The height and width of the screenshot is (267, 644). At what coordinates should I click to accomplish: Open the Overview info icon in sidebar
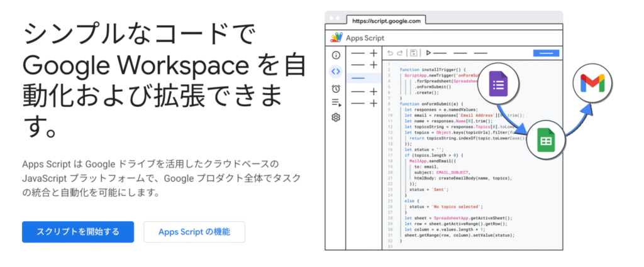[x=336, y=55]
